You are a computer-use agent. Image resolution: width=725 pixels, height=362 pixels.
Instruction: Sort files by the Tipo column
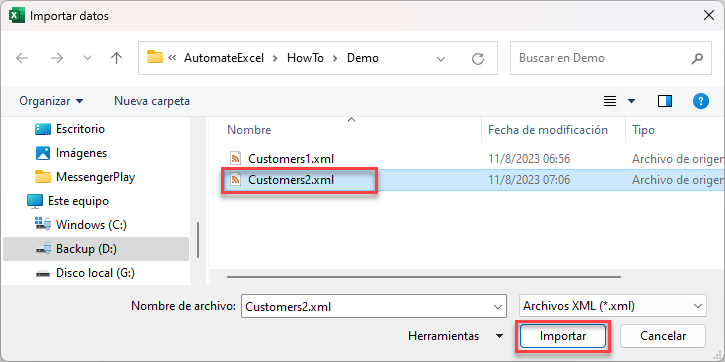click(644, 130)
